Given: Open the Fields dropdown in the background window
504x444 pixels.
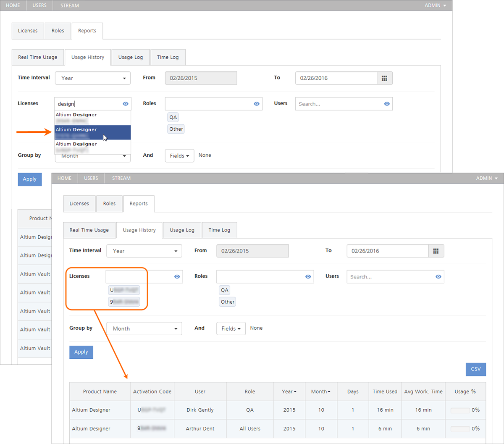Looking at the screenshot, I should click(179, 156).
